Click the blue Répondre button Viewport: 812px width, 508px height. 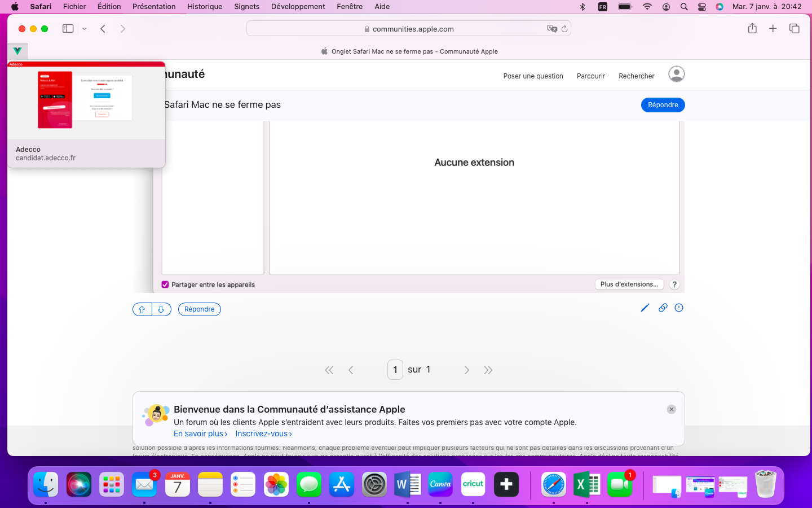click(x=663, y=105)
